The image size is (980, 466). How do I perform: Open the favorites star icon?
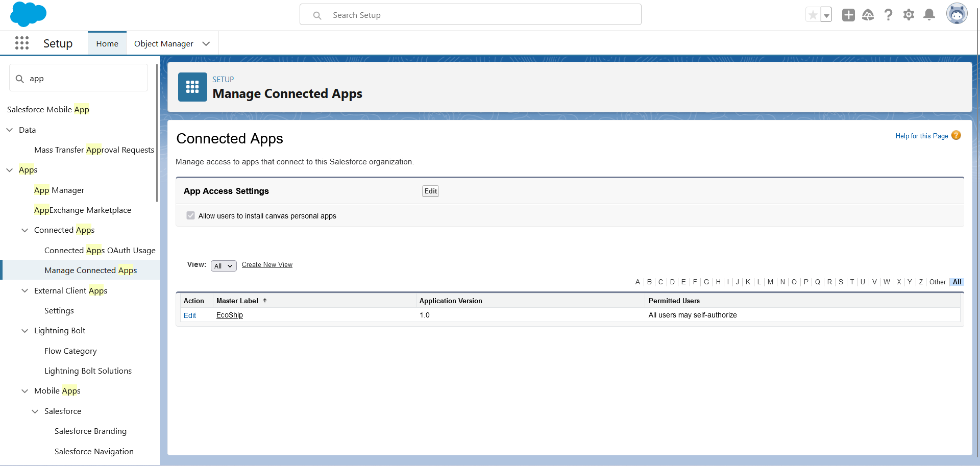pos(813,15)
